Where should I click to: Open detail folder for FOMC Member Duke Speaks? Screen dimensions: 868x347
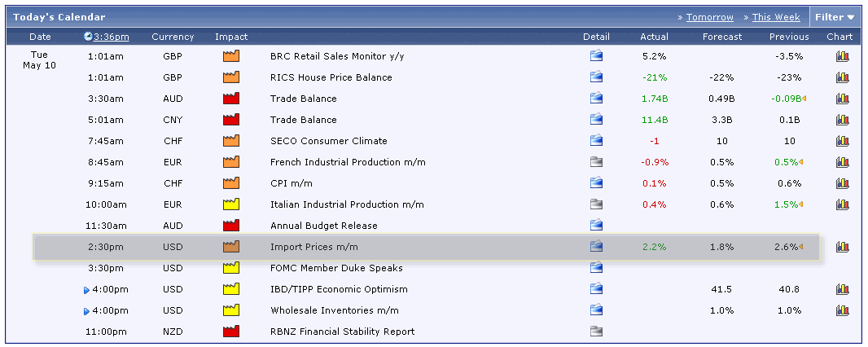pyautogui.click(x=596, y=267)
